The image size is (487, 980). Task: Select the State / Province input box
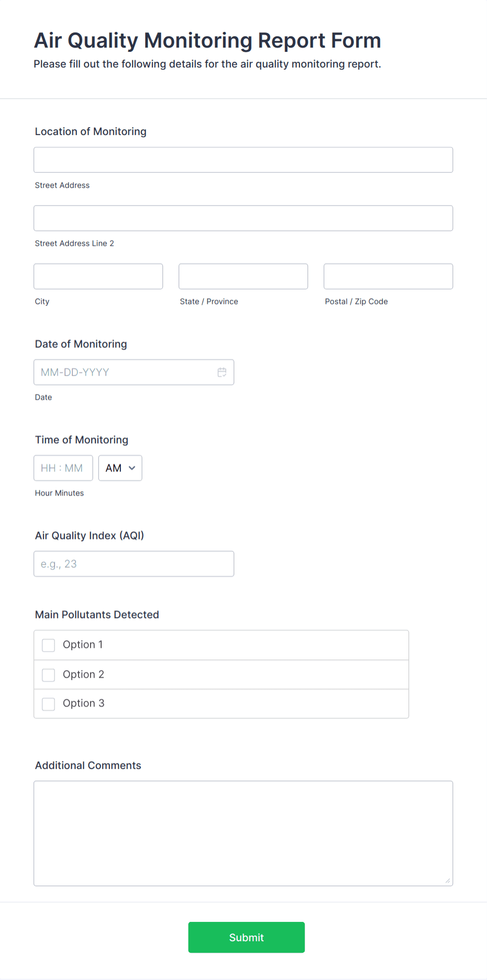point(243,276)
